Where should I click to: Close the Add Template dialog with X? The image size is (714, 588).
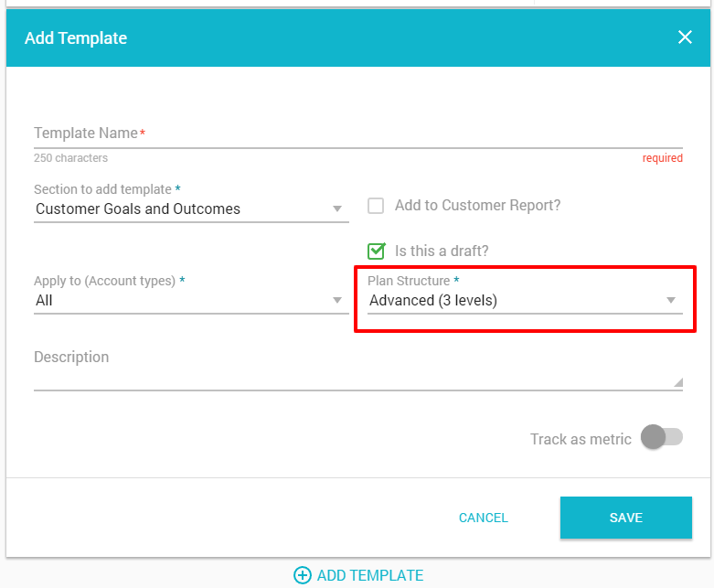coord(685,37)
